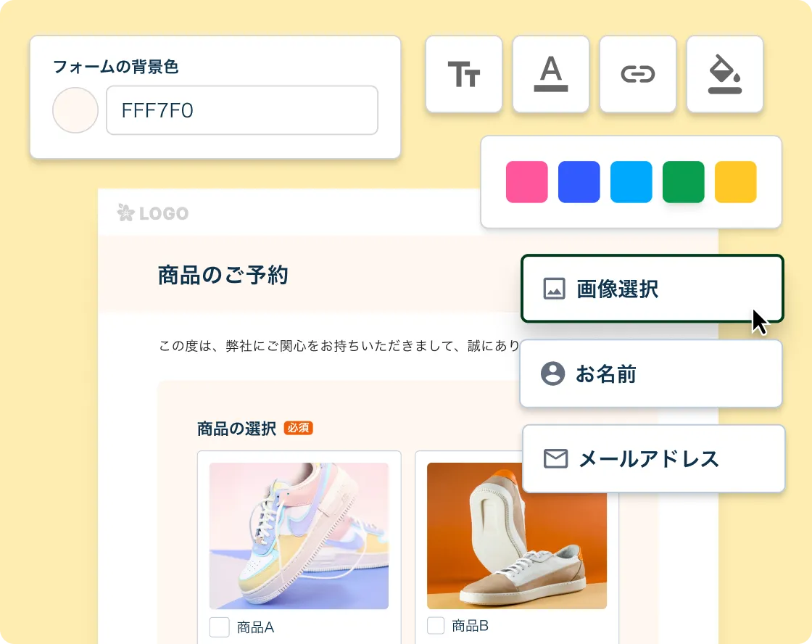Click the envelope icon beside メールアドレス
The image size is (812, 644).
555,458
